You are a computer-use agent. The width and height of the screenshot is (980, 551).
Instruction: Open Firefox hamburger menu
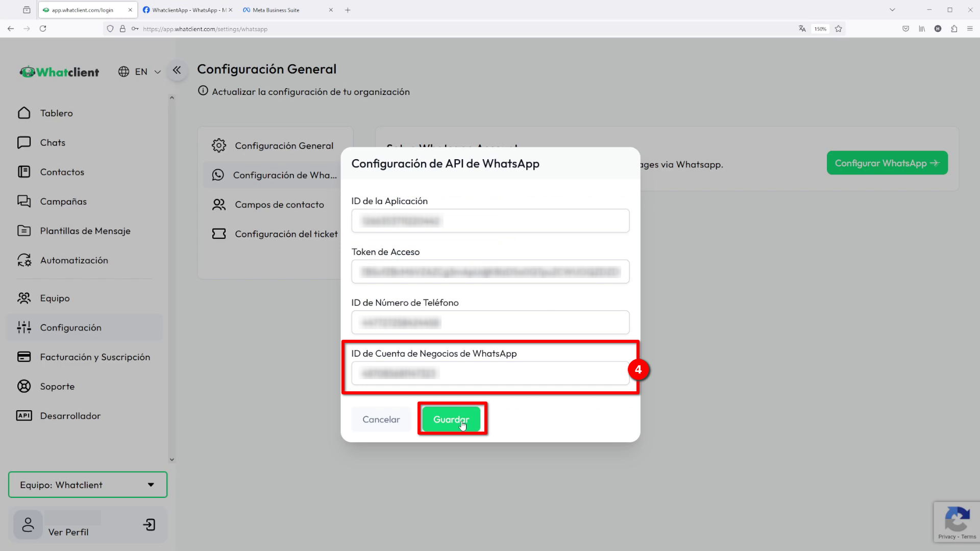click(x=970, y=29)
